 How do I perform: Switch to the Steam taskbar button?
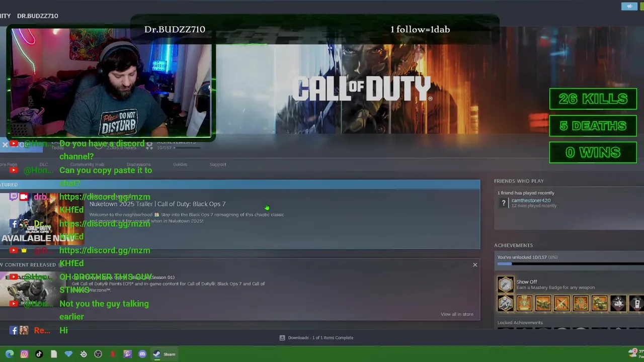(164, 354)
